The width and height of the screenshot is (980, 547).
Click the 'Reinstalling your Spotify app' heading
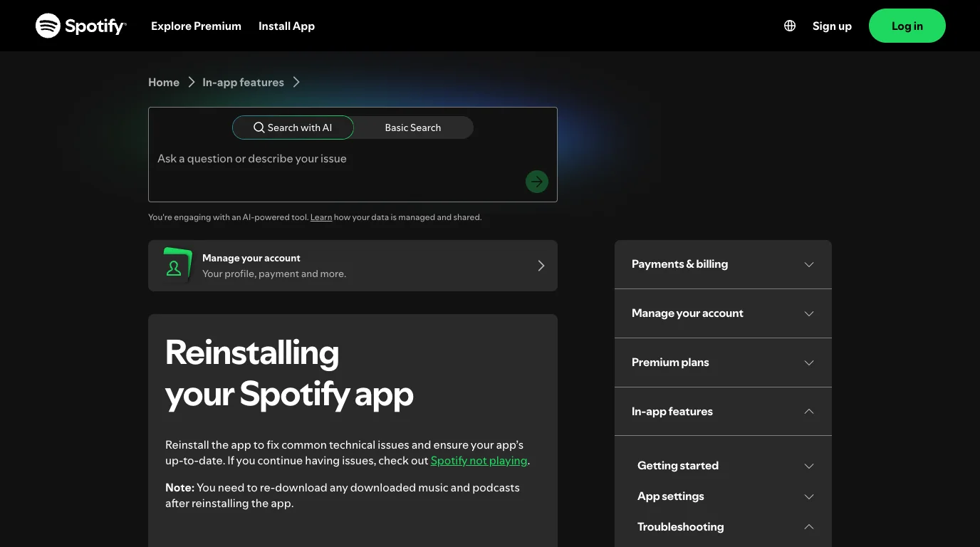pyautogui.click(x=289, y=373)
